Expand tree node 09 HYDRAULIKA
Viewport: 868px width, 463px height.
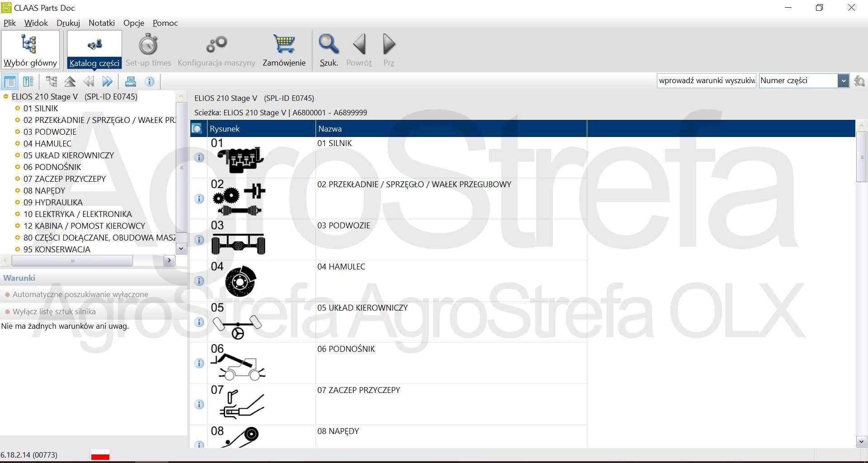point(18,202)
